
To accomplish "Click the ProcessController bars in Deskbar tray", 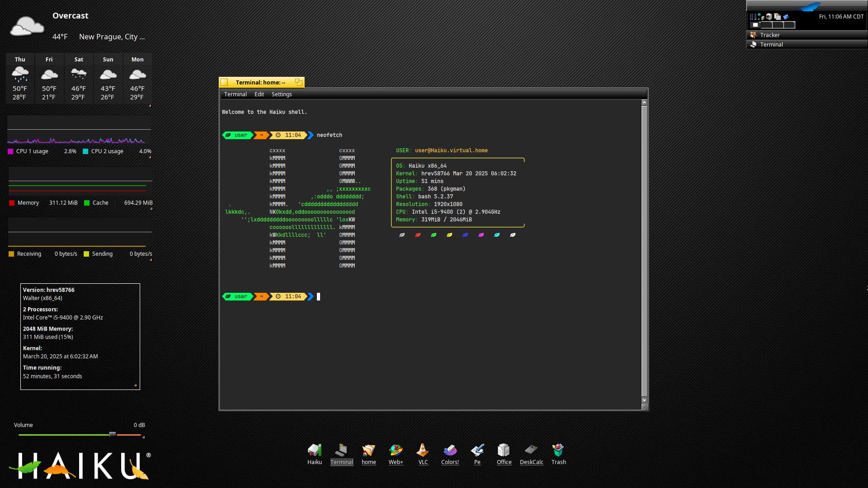I will point(753,17).
